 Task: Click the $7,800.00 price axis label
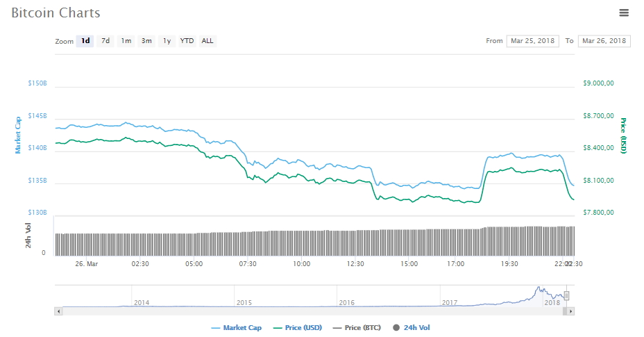598,213
